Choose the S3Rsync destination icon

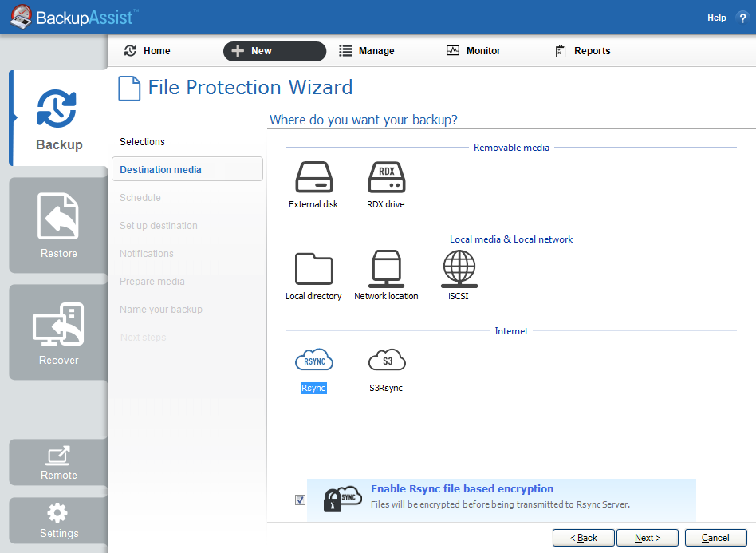click(x=386, y=359)
